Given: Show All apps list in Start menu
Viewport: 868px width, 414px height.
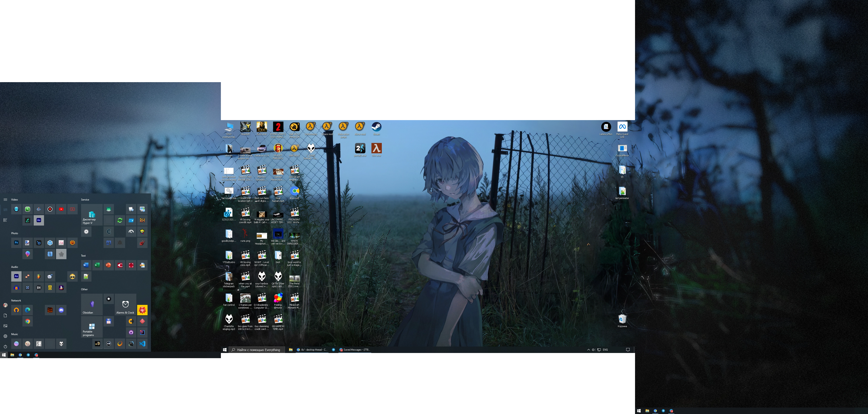Looking at the screenshot, I should [x=5, y=220].
